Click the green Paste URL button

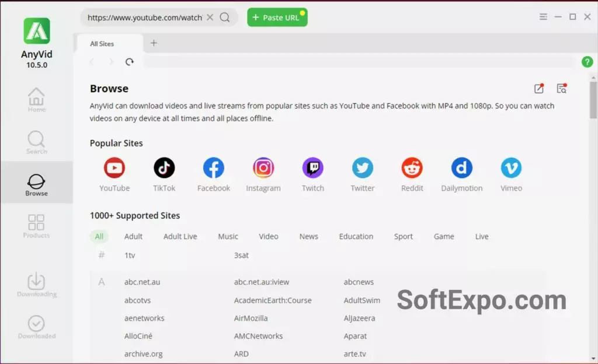point(277,17)
